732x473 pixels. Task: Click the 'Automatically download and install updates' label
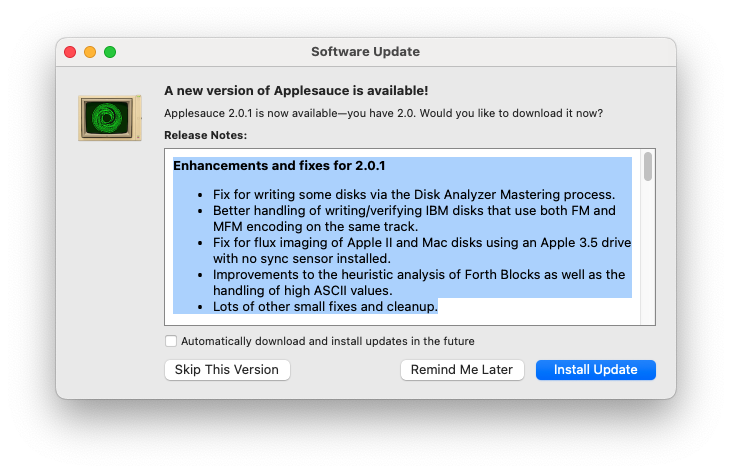[327, 341]
